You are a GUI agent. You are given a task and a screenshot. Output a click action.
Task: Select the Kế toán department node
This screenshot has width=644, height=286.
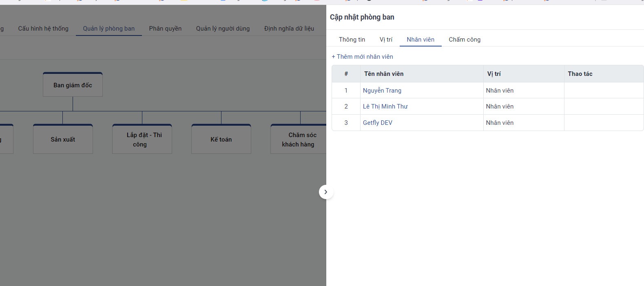click(221, 140)
